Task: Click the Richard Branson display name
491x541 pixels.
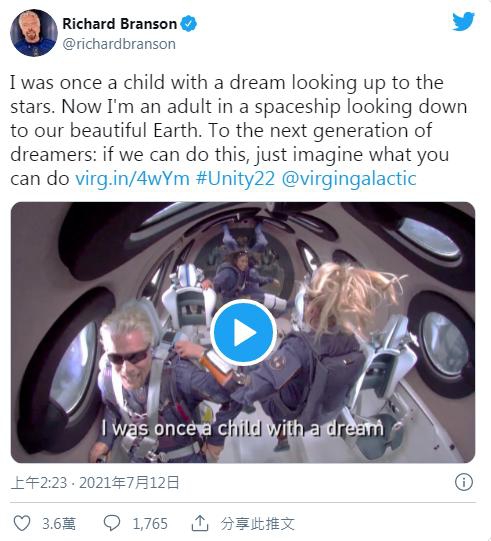Action: (x=120, y=24)
